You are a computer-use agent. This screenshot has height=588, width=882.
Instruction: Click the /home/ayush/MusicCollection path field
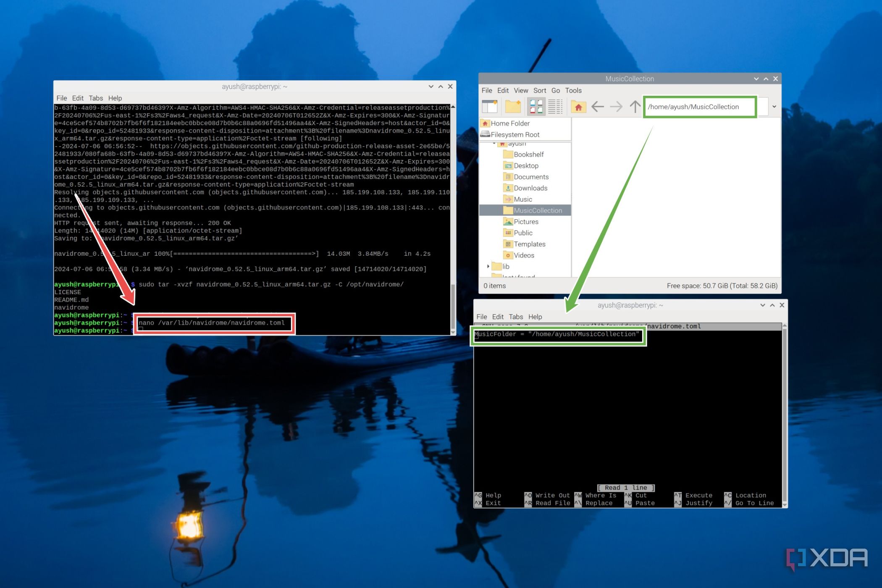699,107
